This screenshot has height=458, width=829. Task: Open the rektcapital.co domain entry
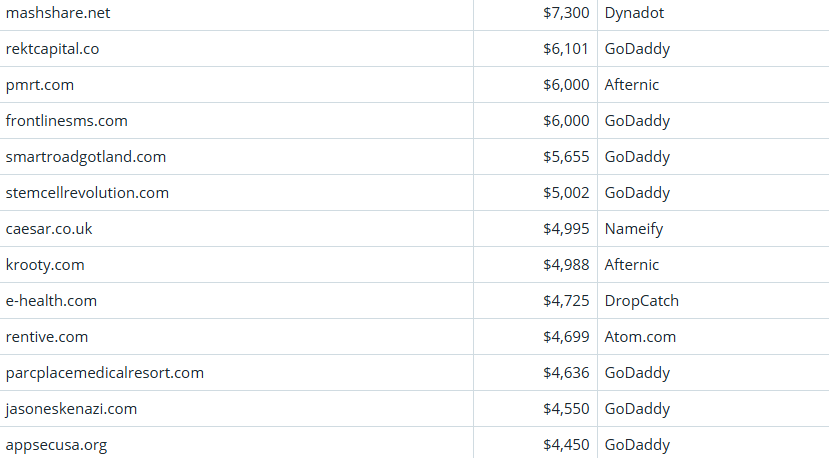pos(52,49)
